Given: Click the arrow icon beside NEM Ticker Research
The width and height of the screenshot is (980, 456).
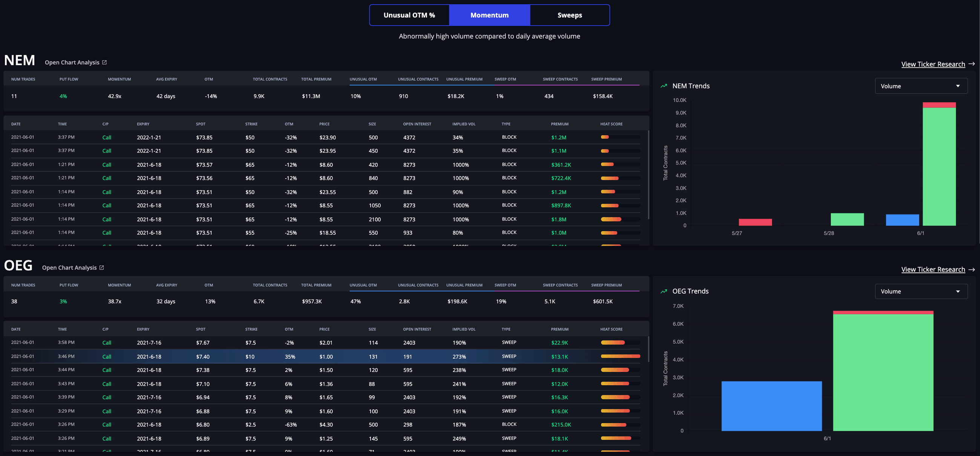Looking at the screenshot, I should pyautogui.click(x=972, y=64).
